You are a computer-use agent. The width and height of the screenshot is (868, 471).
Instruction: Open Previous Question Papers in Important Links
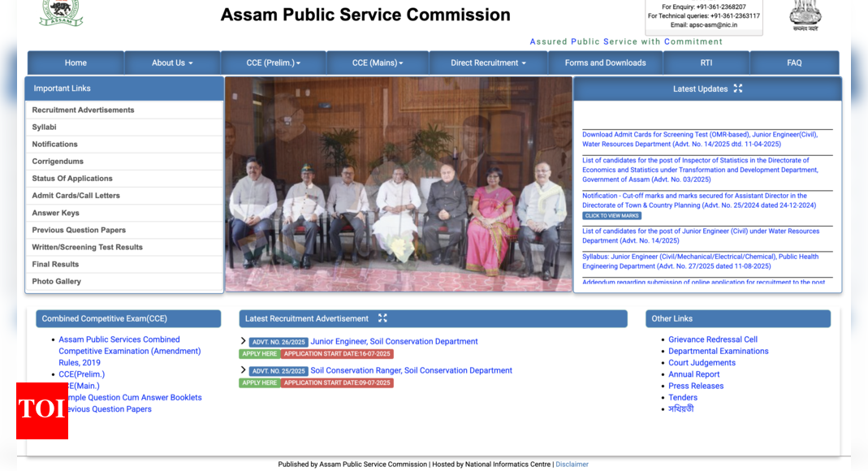click(x=79, y=231)
